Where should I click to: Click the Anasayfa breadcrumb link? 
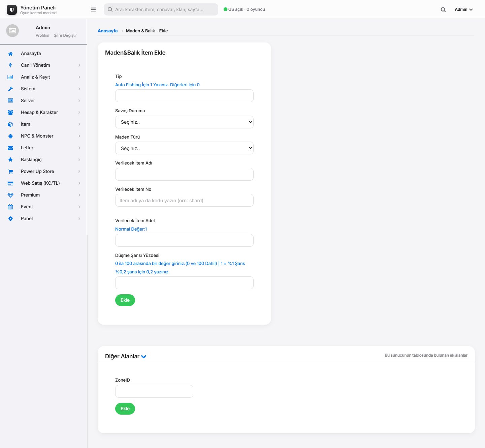click(x=107, y=31)
